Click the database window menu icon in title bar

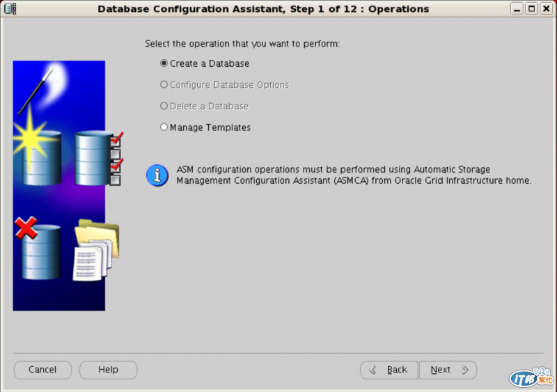pos(10,8)
